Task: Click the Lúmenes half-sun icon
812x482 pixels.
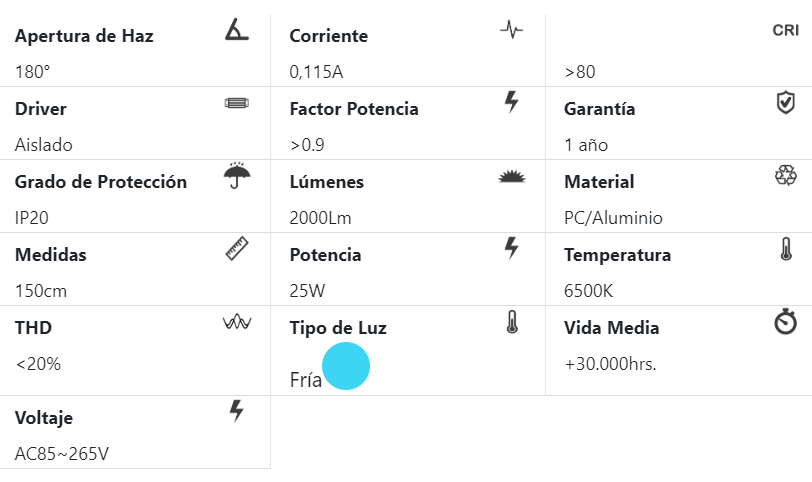Action: (511, 177)
